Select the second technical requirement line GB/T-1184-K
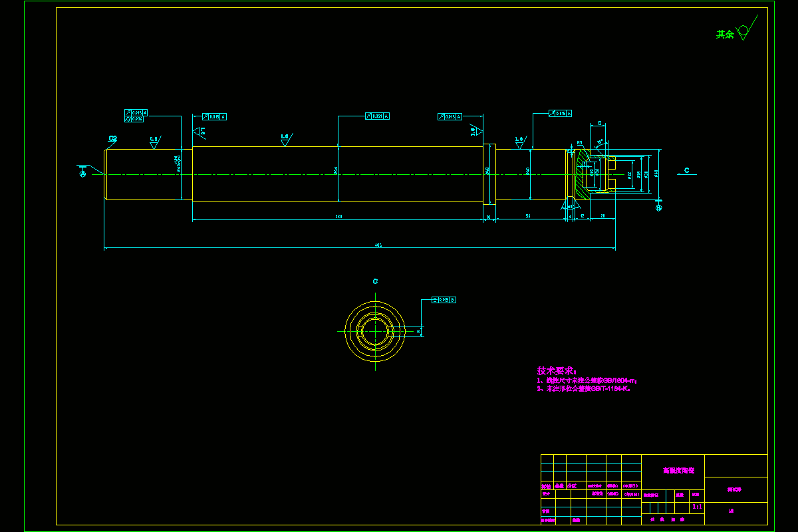The height and width of the screenshot is (532, 798). [584, 389]
